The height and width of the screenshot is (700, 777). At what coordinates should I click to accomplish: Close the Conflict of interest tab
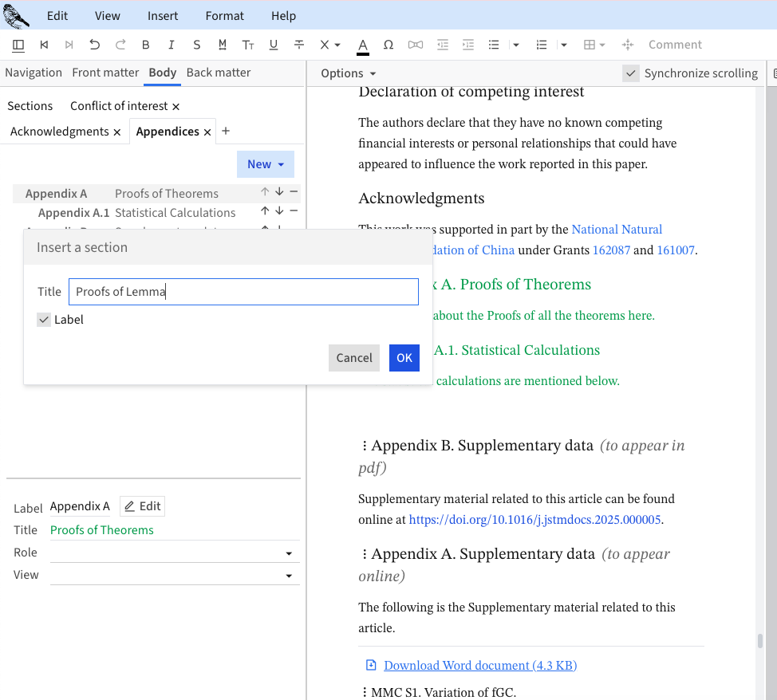point(176,106)
